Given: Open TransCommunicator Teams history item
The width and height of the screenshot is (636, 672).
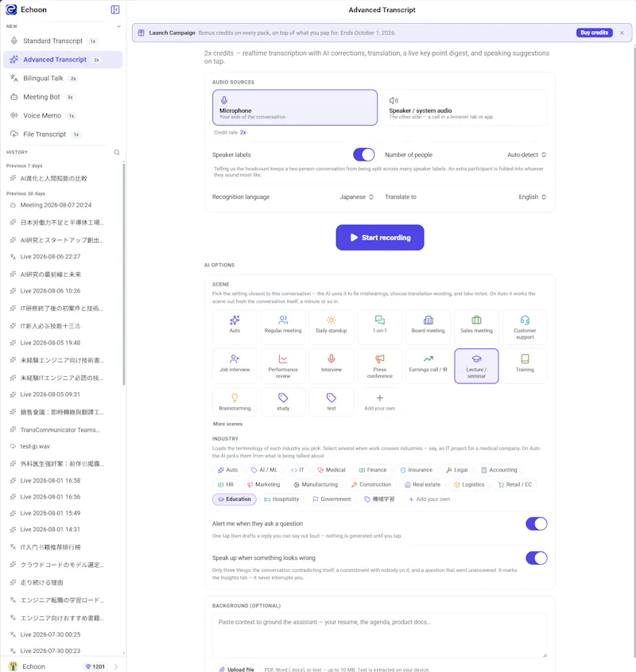Looking at the screenshot, I should tap(62, 430).
